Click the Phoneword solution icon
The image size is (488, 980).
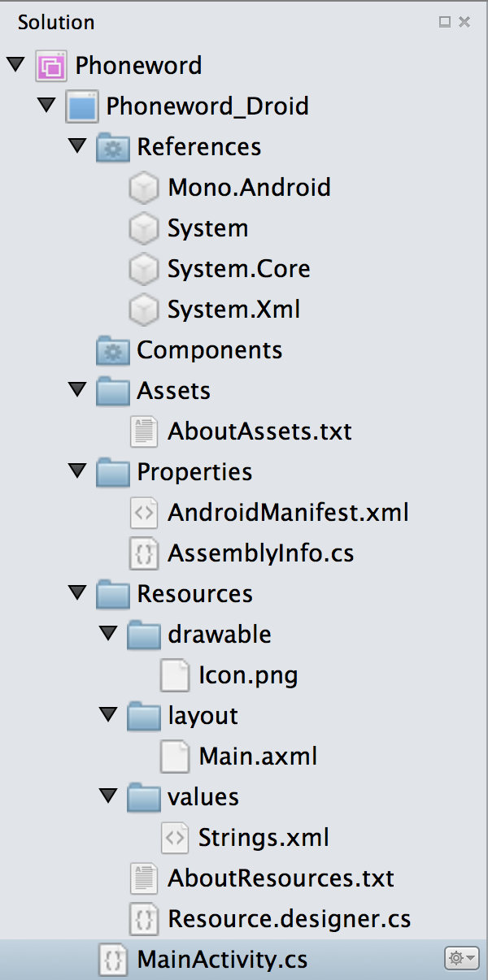[x=51, y=66]
